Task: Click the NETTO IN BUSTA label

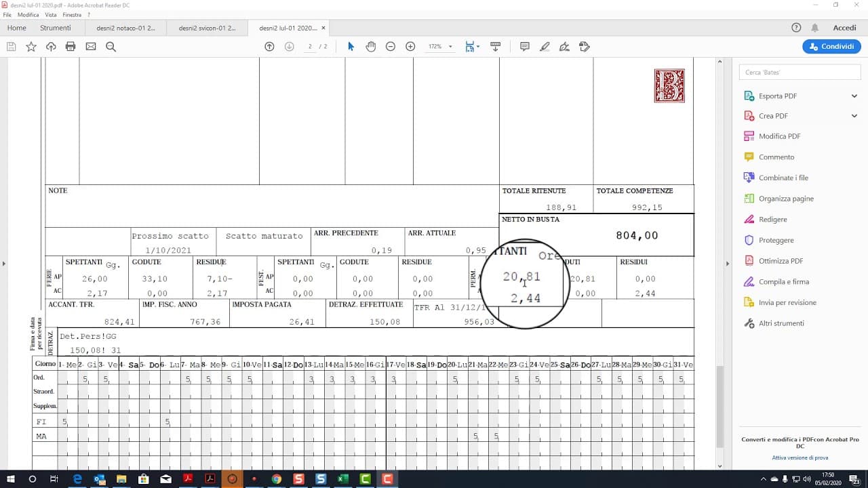Action: pyautogui.click(x=530, y=220)
